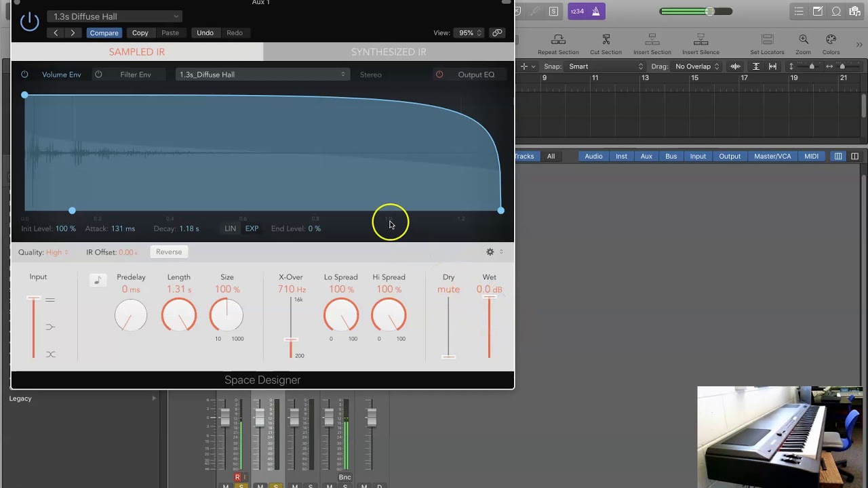868x488 pixels.
Task: Click the Dry level slider handle
Action: pyautogui.click(x=448, y=357)
